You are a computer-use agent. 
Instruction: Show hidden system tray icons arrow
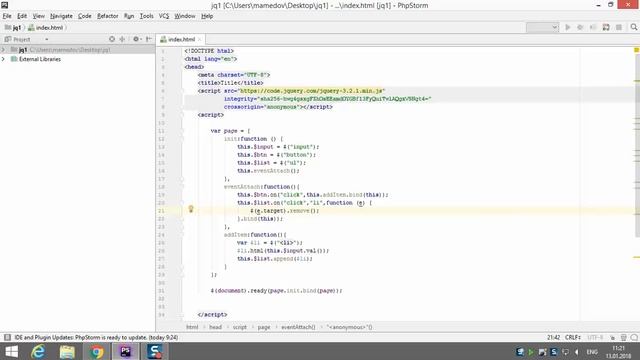tap(576, 351)
